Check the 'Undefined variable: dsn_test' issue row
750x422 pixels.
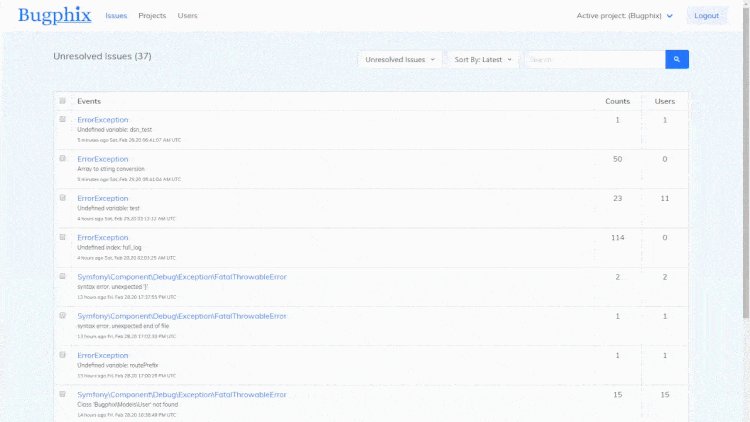62,119
